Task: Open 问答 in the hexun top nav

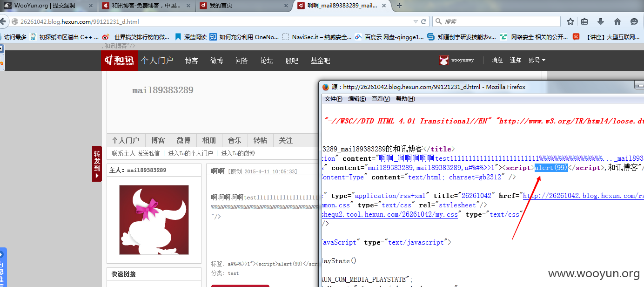Action: coord(241,61)
